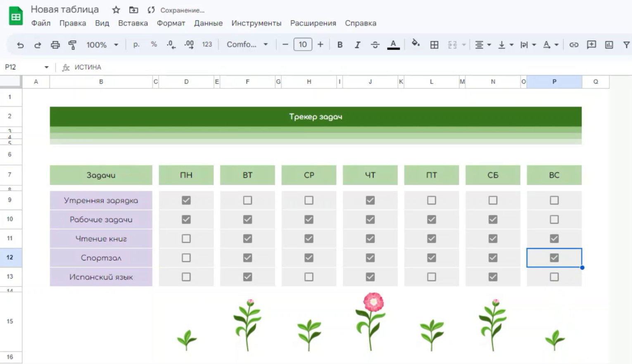632x364 pixels.
Task: Select row 12 header
Action: [x=11, y=258]
